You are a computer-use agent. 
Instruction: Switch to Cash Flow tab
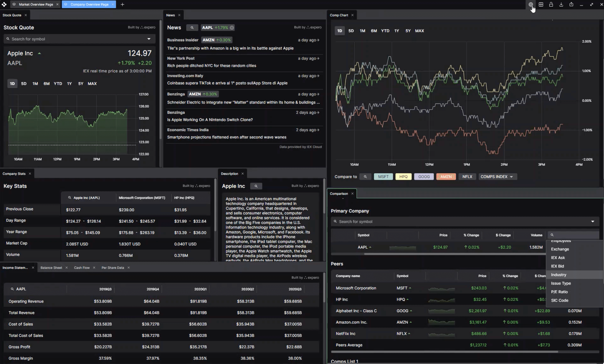tap(82, 268)
